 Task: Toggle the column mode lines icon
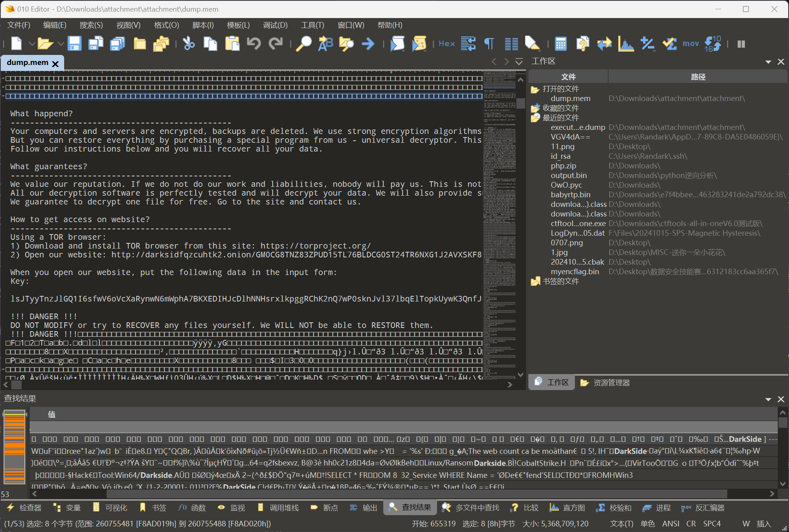pos(511,43)
